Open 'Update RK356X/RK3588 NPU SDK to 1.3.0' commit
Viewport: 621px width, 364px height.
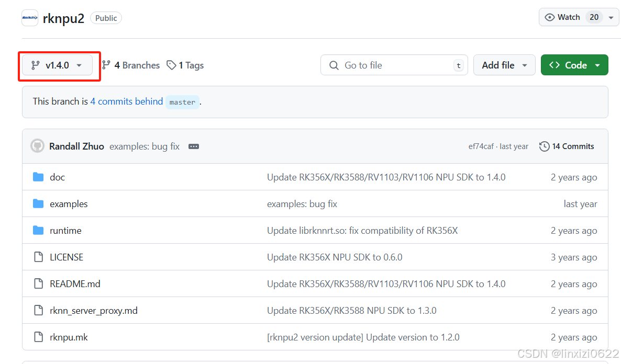352,311
